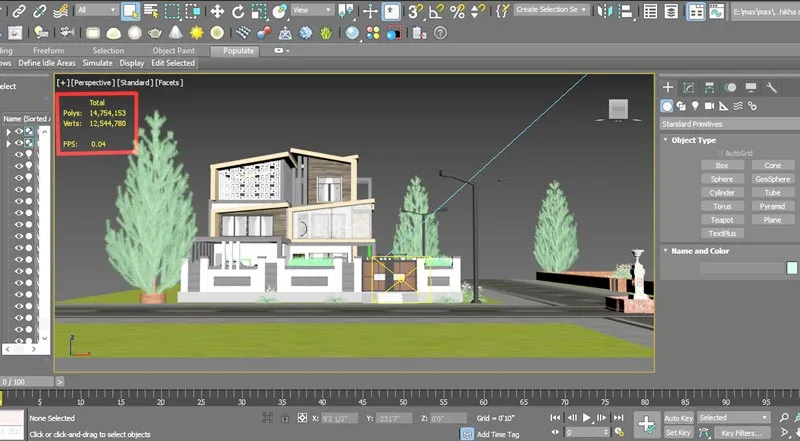Open the Modify panel tab

[688, 87]
